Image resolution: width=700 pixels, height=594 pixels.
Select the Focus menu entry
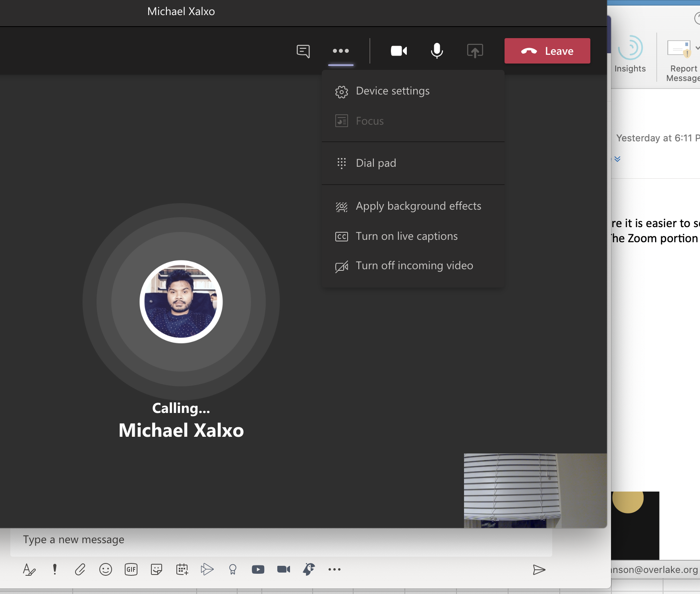pos(413,121)
